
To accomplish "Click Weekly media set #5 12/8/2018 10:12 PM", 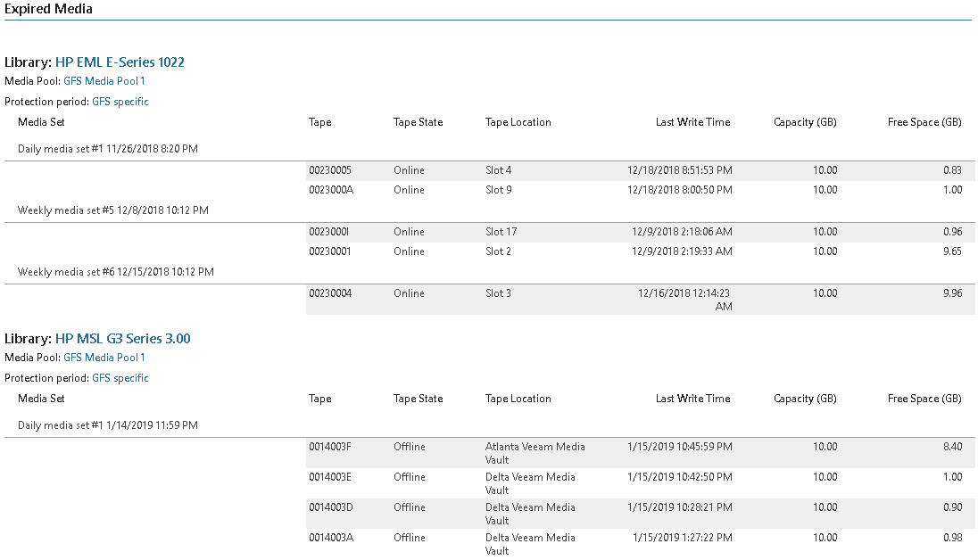I will coord(113,210).
